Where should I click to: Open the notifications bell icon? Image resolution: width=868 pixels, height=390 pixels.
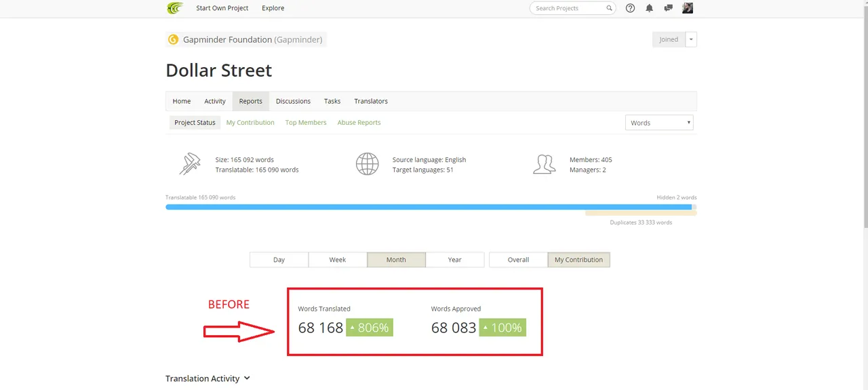[650, 8]
